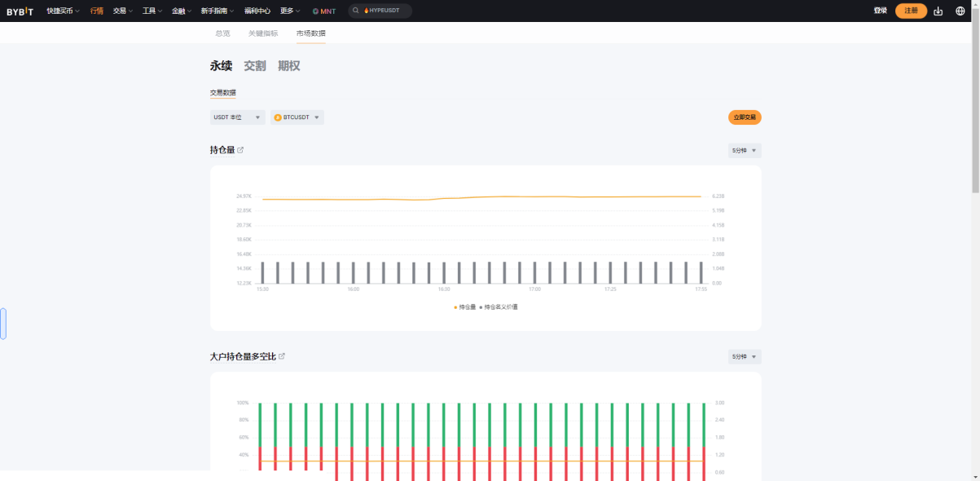Toggle the 持仓名义价值 legend series
Viewport: 980px width, 481px height.
499,307
